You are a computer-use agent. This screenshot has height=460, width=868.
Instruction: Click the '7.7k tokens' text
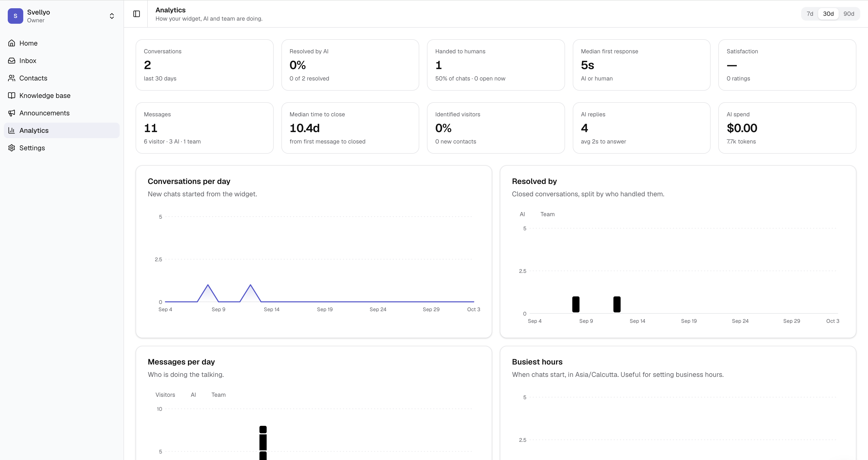[741, 142]
